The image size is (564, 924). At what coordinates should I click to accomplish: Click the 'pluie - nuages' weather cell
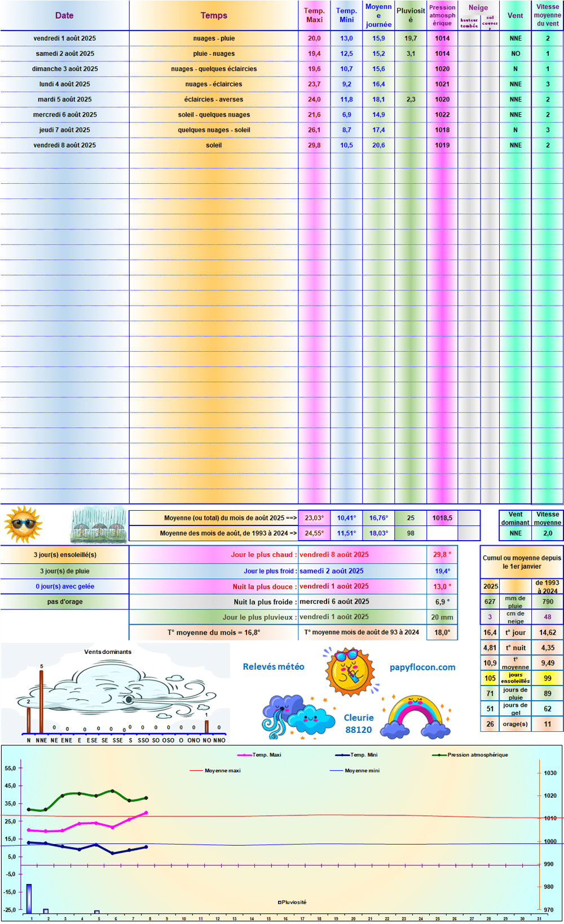coord(214,54)
